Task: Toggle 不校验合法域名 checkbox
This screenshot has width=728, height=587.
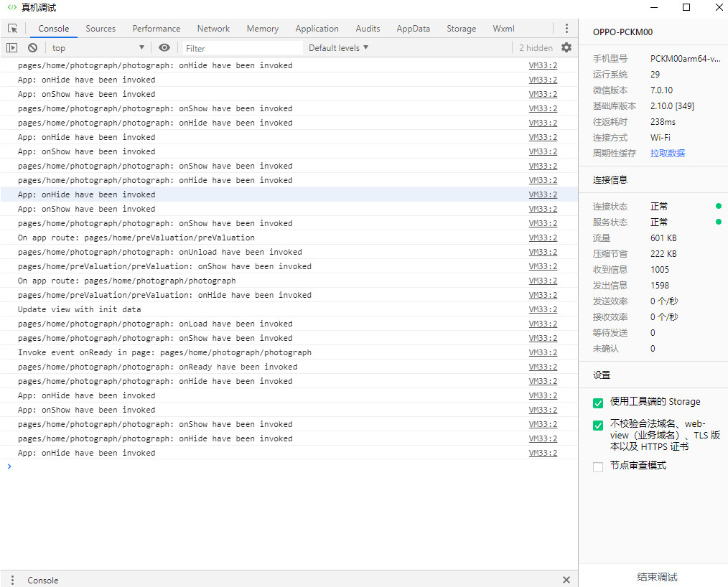Action: pyautogui.click(x=598, y=425)
